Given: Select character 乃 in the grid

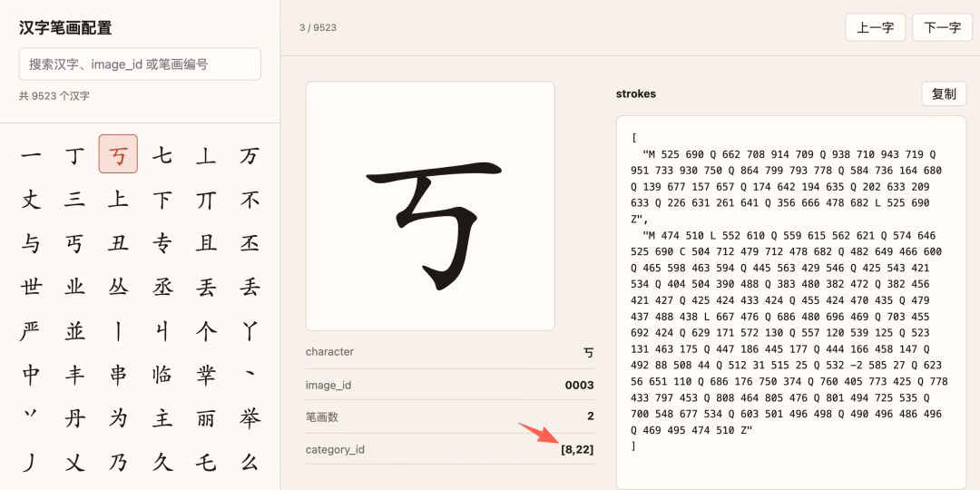Looking at the screenshot, I should (x=118, y=463).
